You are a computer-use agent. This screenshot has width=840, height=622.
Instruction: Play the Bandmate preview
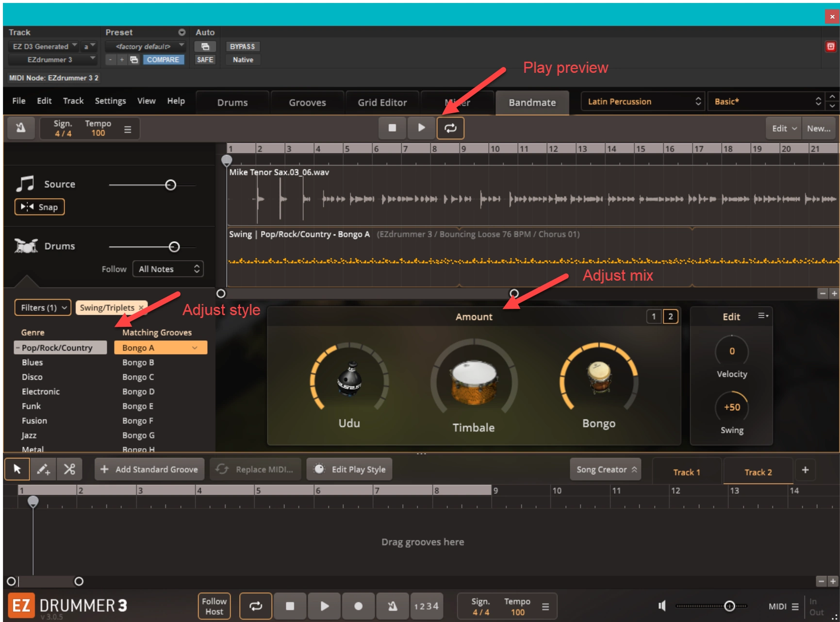(x=421, y=128)
